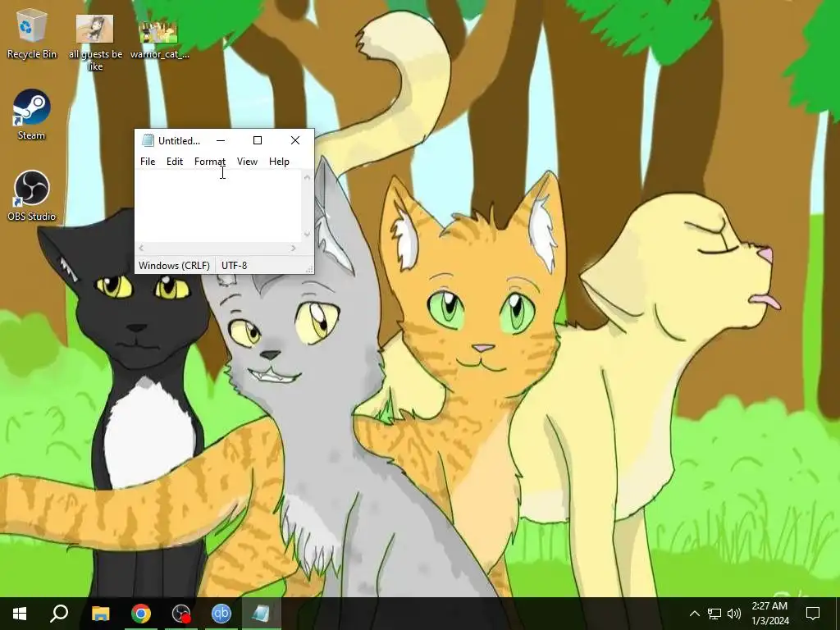Image resolution: width=840 pixels, height=630 pixels.
Task: Click Notepad's vertical scrollbar up arrow
Action: coord(308,177)
